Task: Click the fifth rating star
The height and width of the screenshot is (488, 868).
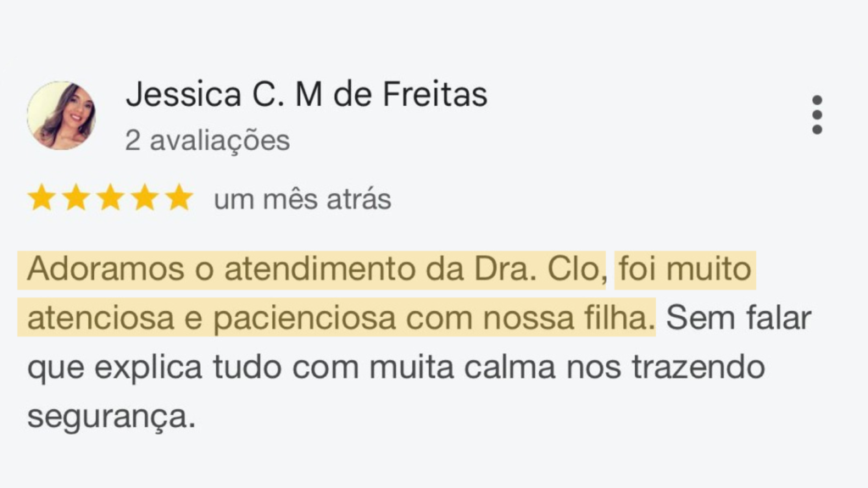Action: 179,198
